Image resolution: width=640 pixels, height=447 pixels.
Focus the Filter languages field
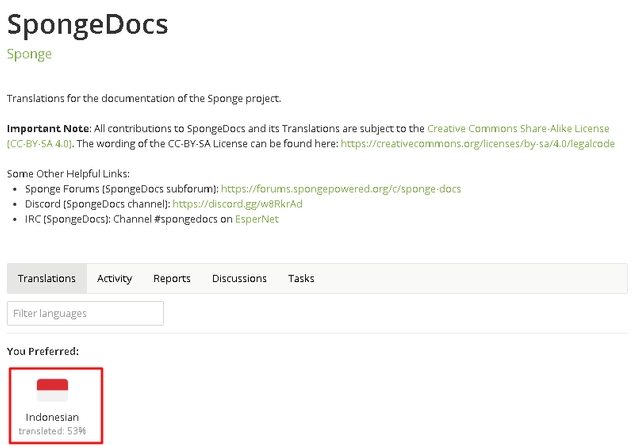pos(85,314)
